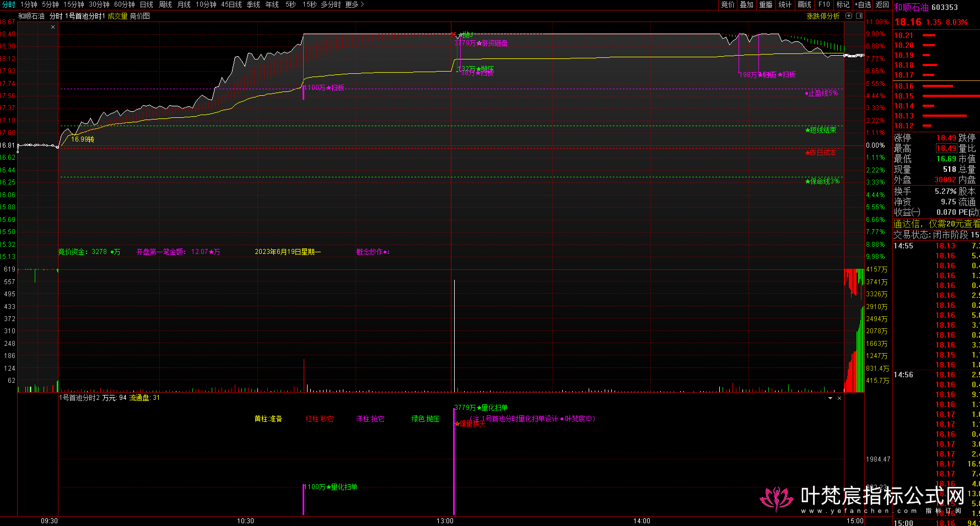Click stock code 603353
This screenshot has width=980, height=526.
[945, 7]
